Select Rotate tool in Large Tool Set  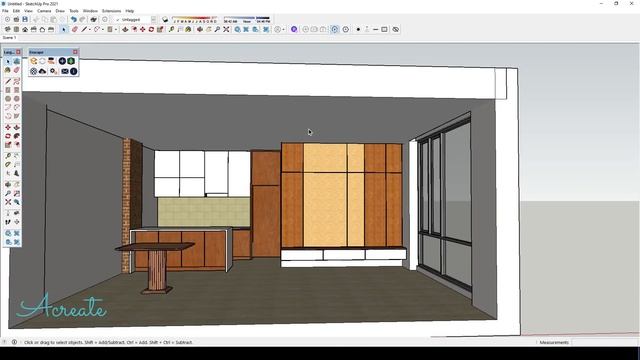(8, 136)
